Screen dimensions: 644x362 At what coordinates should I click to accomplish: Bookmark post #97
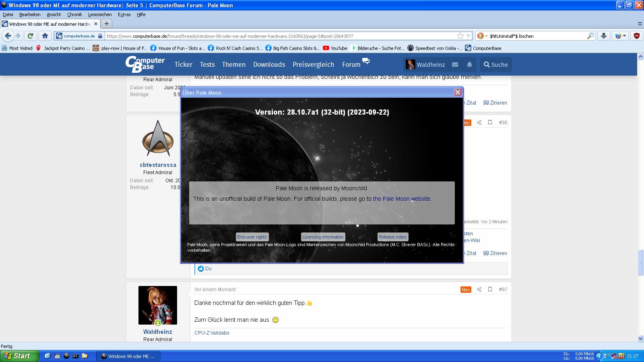pyautogui.click(x=490, y=289)
